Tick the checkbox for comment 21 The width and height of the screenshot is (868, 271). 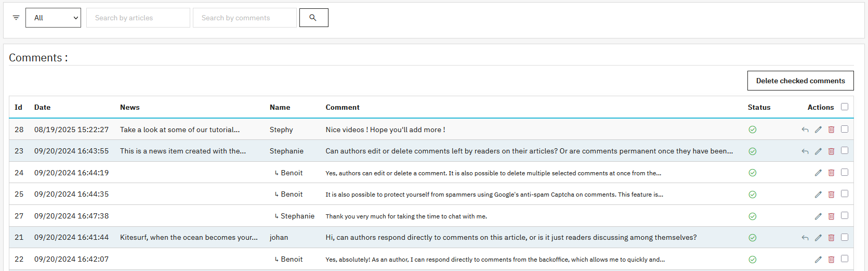pyautogui.click(x=845, y=237)
